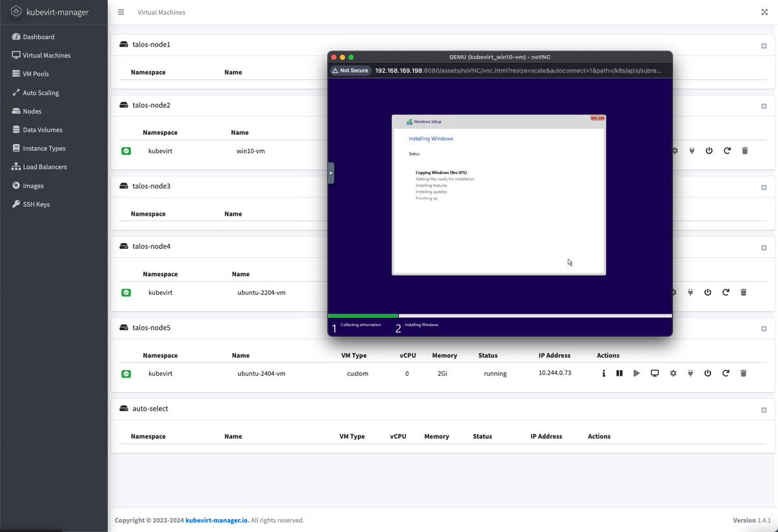Viewport: 778px width, 532px height.
Task: Click Windows Setup progress bar
Action: (x=500, y=316)
